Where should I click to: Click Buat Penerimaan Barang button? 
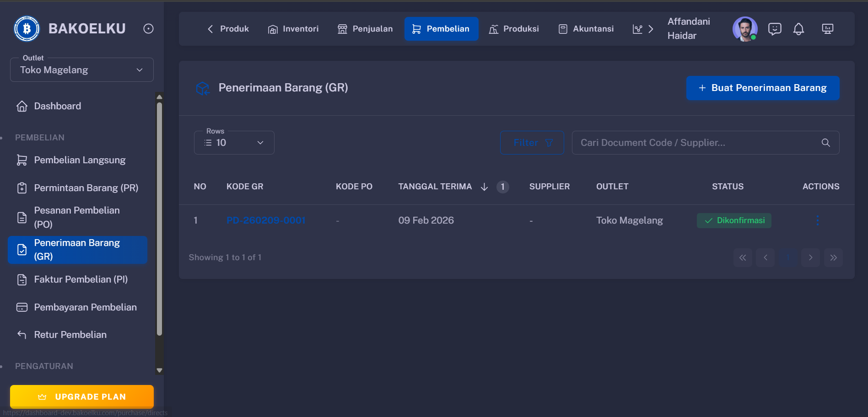(x=762, y=88)
